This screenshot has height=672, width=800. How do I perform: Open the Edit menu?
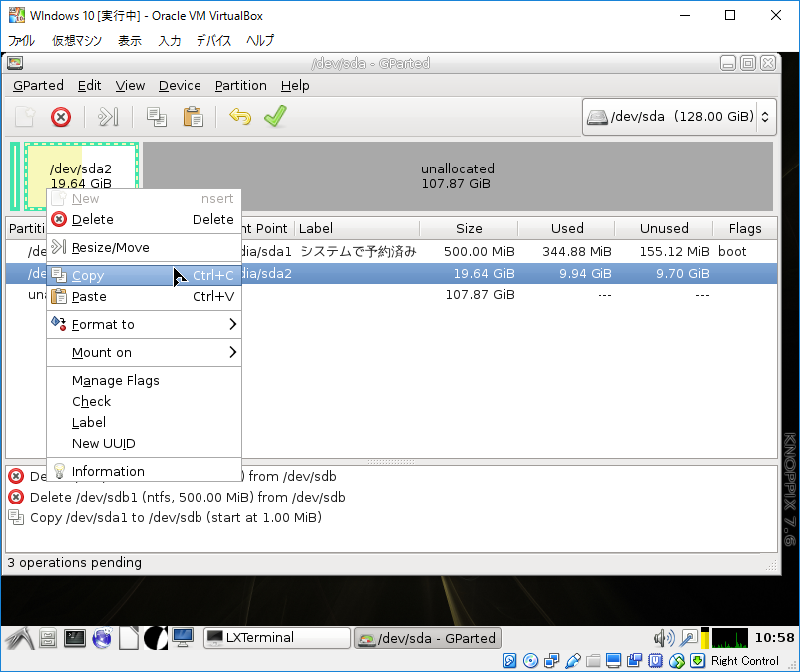click(x=90, y=85)
